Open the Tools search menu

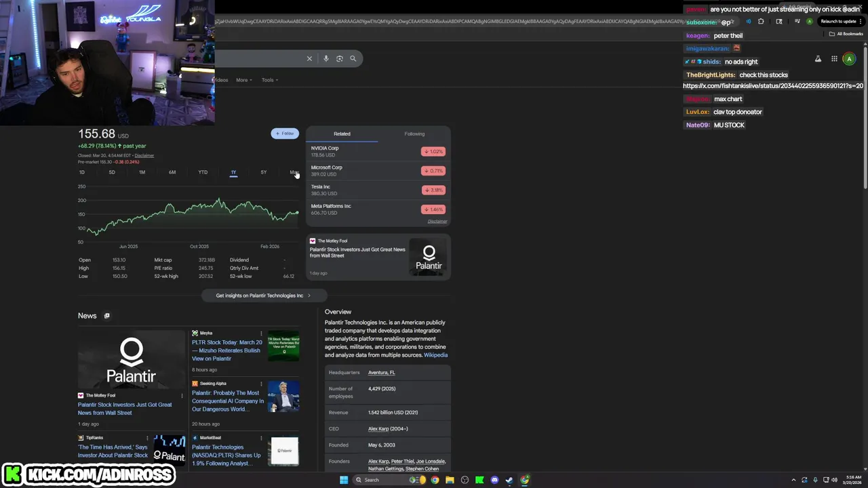[x=270, y=80]
